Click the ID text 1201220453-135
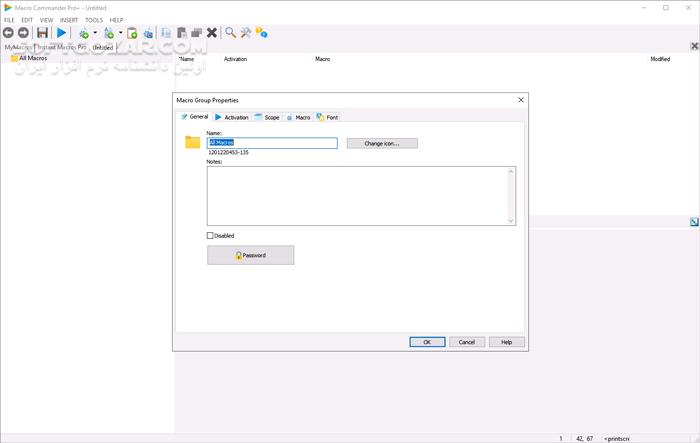This screenshot has width=700, height=443. [228, 153]
